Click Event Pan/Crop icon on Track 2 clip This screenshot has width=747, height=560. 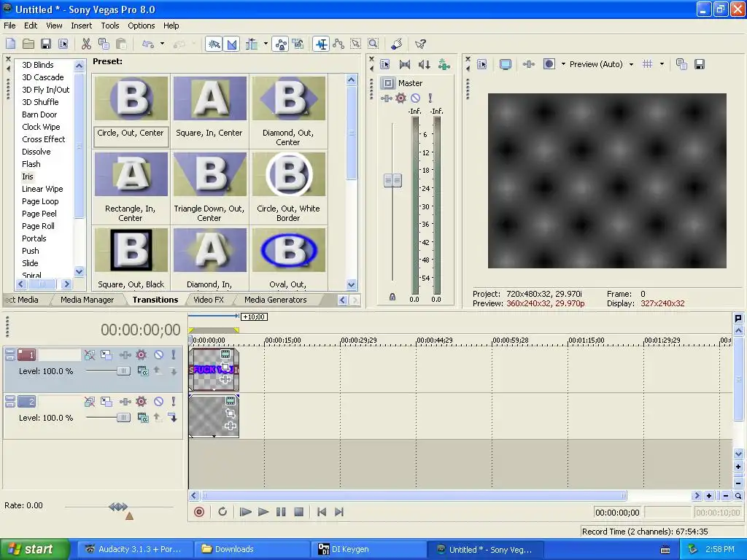tap(231, 413)
